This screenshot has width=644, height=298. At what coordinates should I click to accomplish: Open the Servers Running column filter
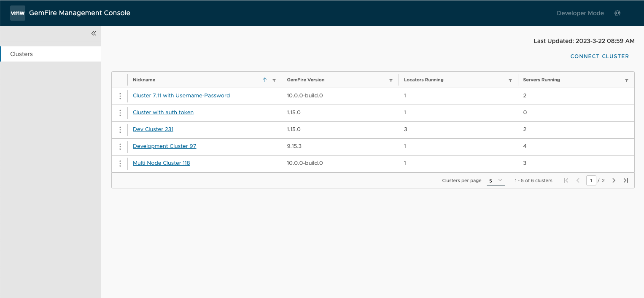pyautogui.click(x=627, y=80)
